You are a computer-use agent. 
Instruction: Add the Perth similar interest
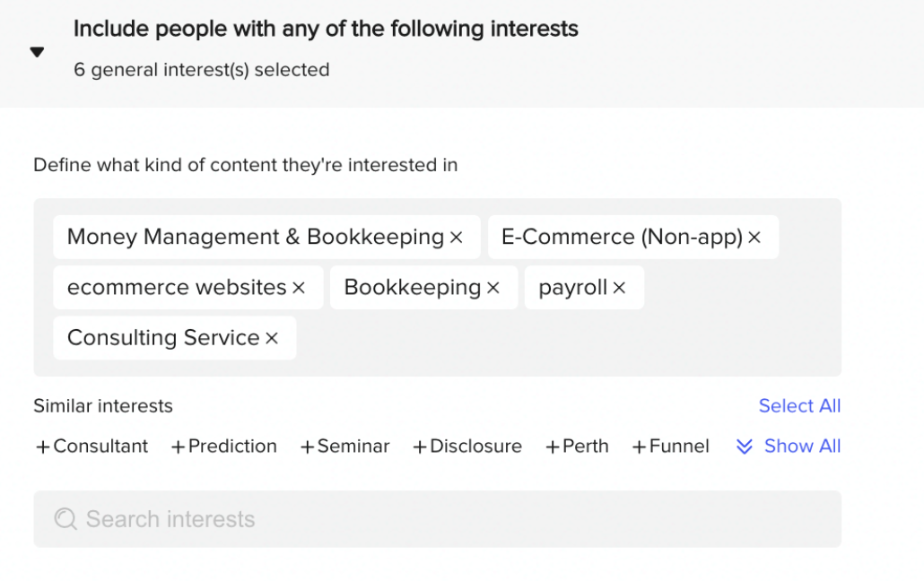(577, 447)
